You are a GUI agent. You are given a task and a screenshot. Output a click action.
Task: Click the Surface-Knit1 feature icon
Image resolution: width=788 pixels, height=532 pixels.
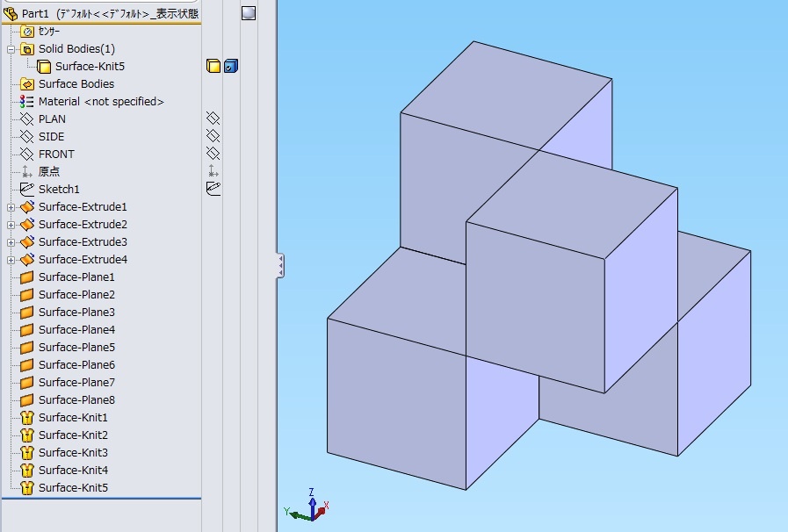(x=27, y=418)
